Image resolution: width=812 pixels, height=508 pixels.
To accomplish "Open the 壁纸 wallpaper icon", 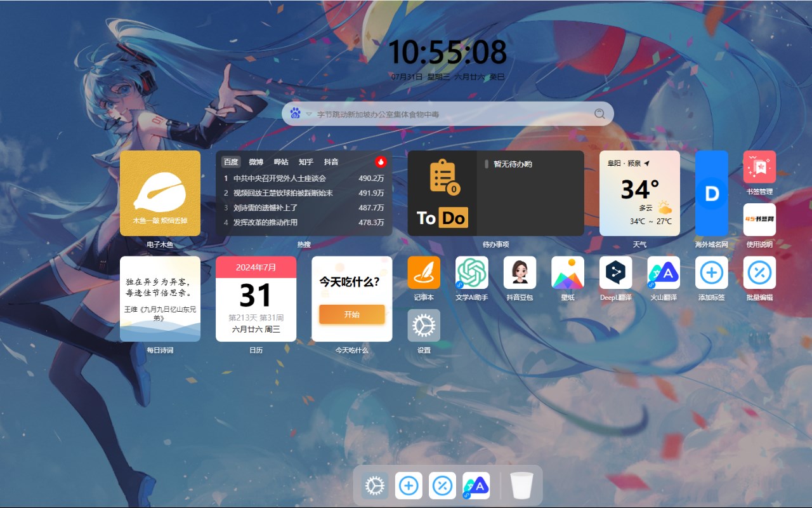I will 568,272.
